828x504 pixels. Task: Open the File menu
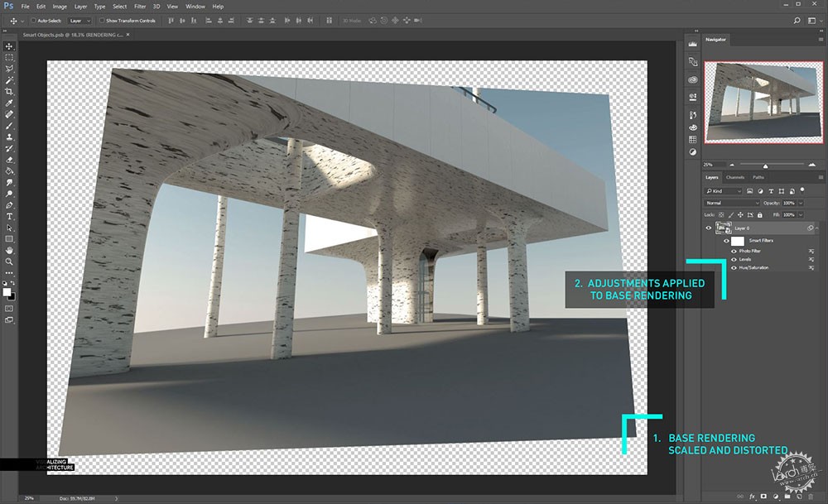[26, 7]
